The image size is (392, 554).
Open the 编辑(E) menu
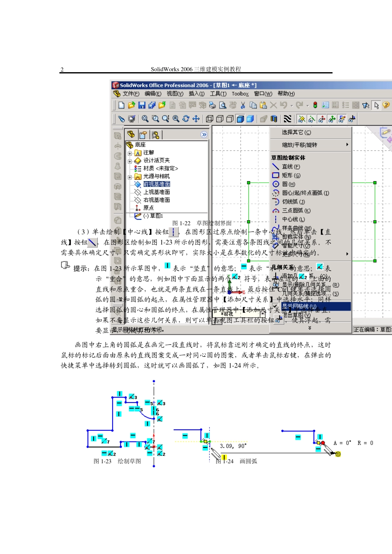point(153,94)
